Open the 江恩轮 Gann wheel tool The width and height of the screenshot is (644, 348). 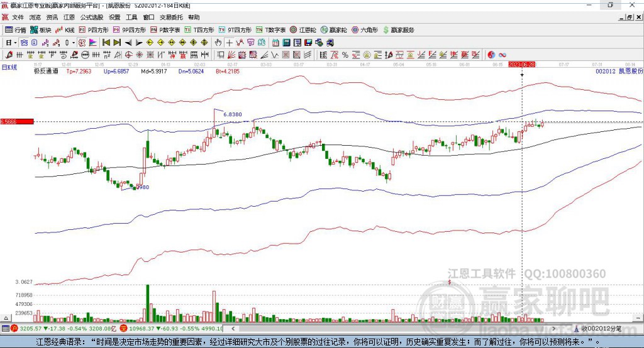(303, 30)
